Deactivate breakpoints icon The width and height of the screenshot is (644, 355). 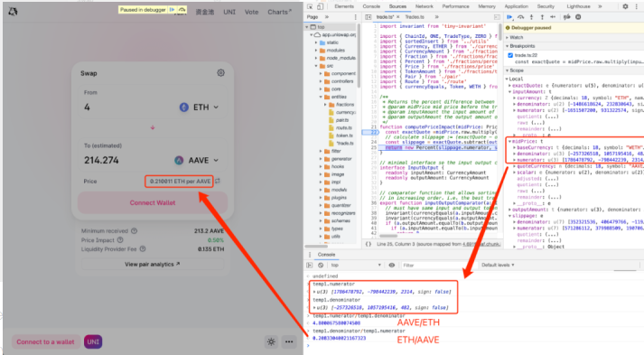tap(567, 17)
